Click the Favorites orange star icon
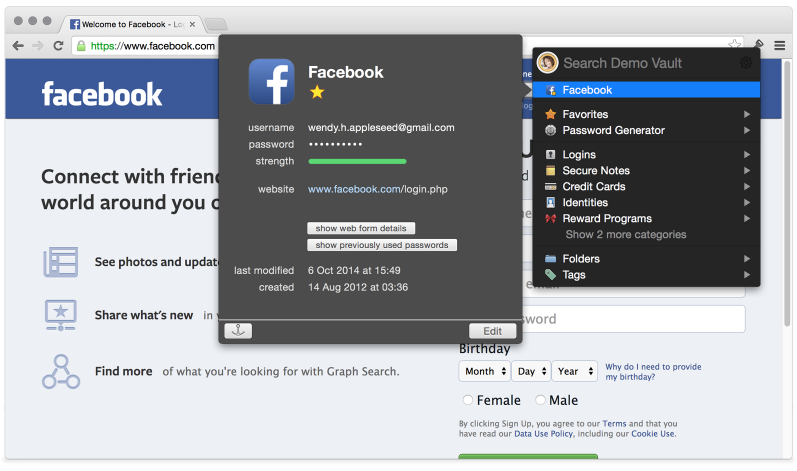Image resolution: width=797 pixels, height=471 pixels. click(550, 114)
